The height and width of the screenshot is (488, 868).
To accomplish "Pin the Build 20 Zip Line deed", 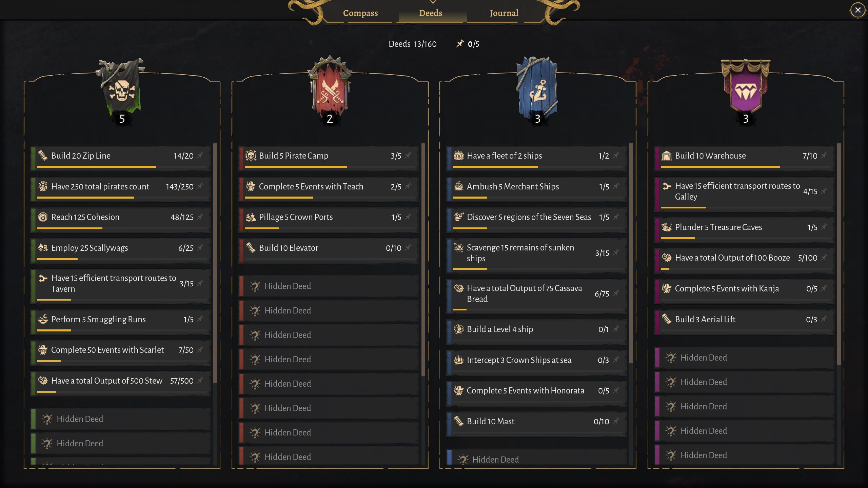I will click(200, 155).
